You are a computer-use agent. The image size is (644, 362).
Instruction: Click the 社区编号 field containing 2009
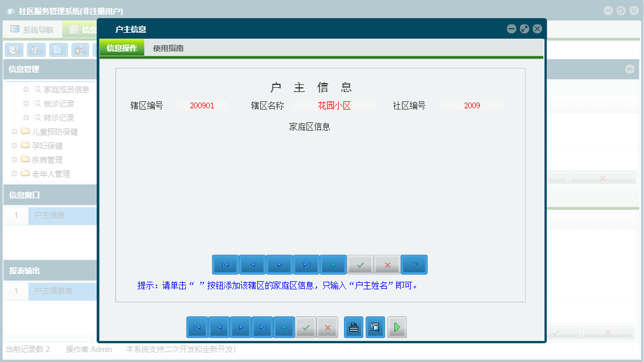[x=473, y=105]
